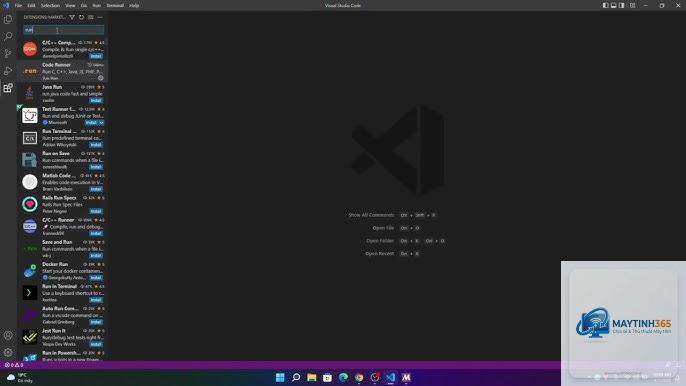The height and width of the screenshot is (386, 686).
Task: Open the Search view in activity bar
Action: coord(8,36)
